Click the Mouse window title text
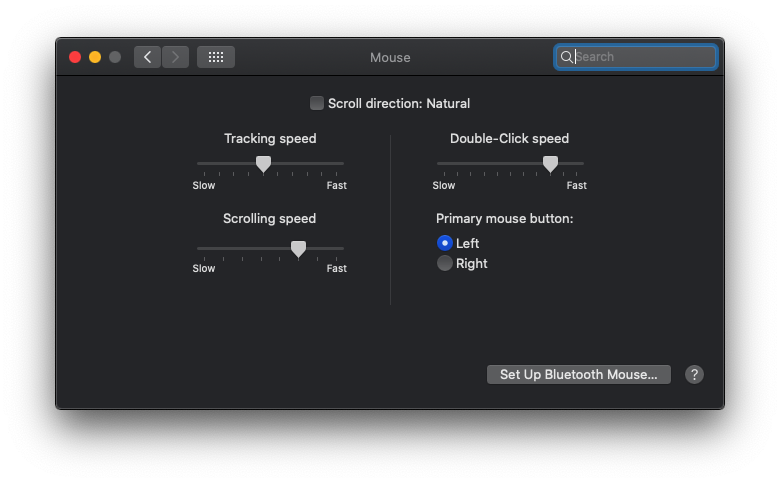This screenshot has height=483, width=780. 390,57
